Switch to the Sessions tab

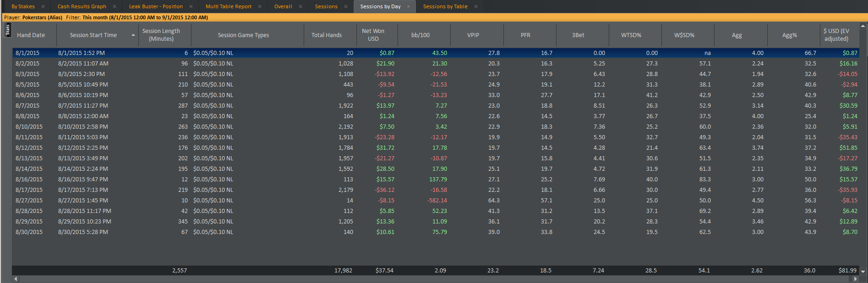326,6
